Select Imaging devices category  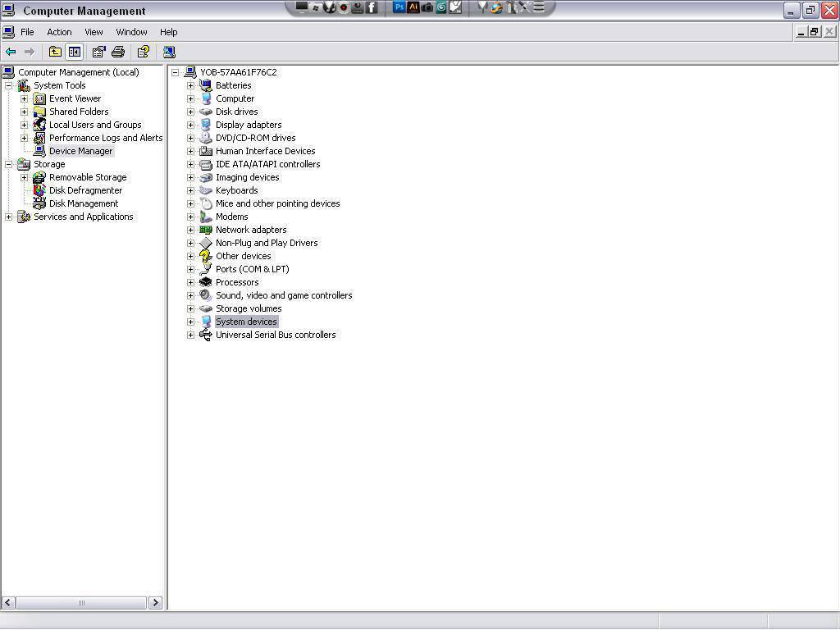coord(247,177)
